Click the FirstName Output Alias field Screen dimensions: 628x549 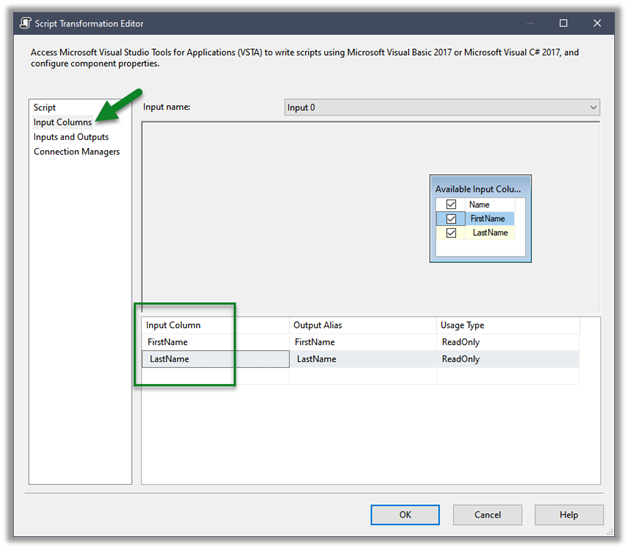point(361,342)
